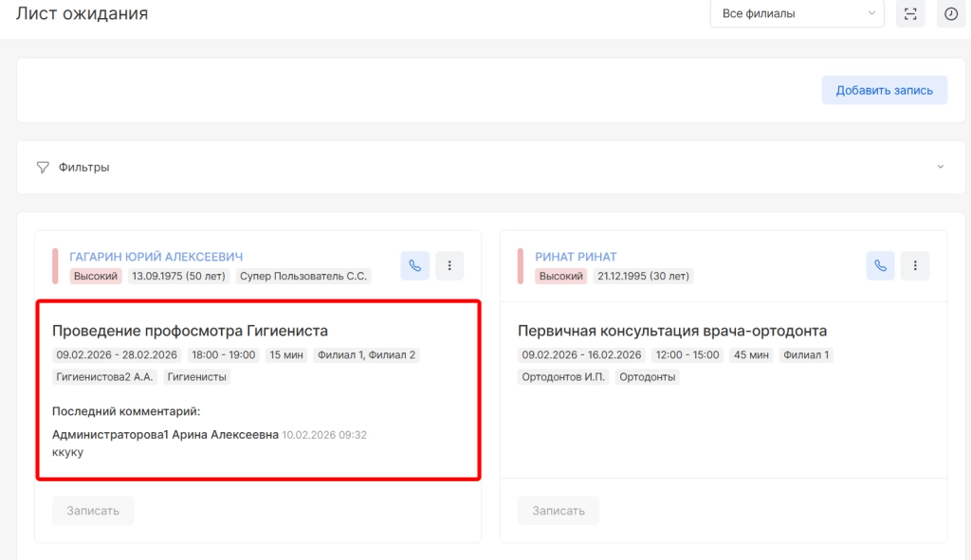Select the Проведение профосмотра Гигиениста title
The width and height of the screenshot is (971, 560).
click(190, 331)
